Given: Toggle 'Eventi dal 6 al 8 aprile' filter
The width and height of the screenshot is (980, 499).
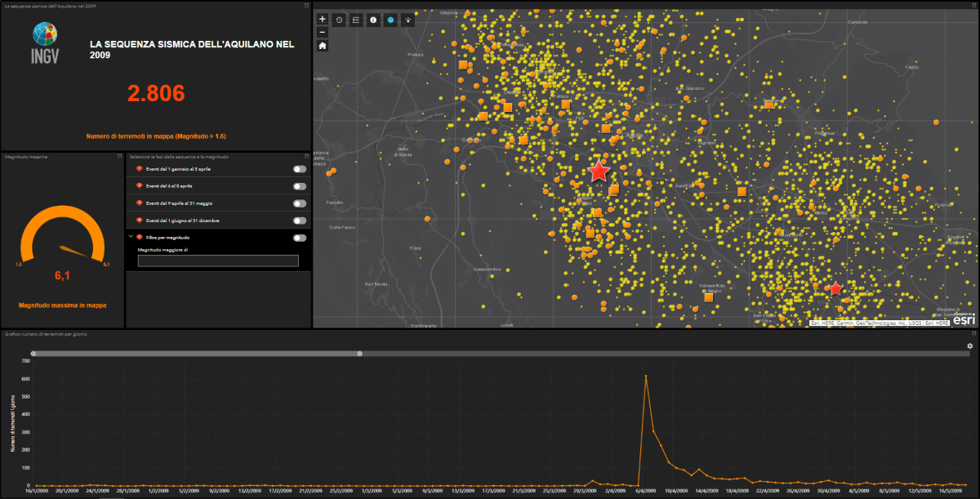Looking at the screenshot, I should tap(300, 186).
